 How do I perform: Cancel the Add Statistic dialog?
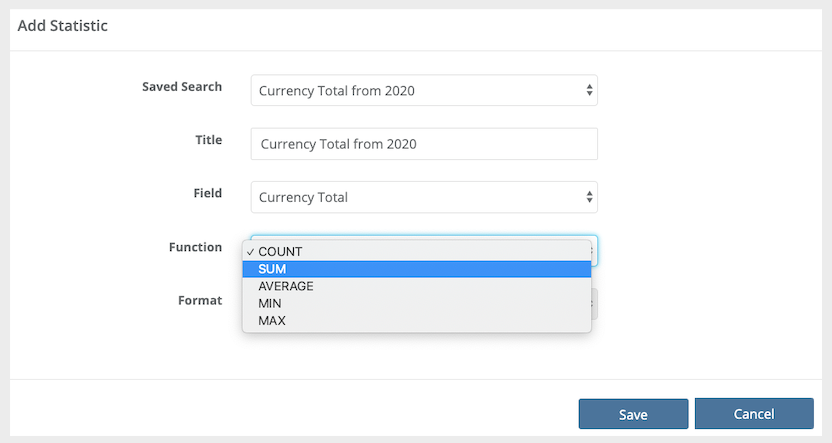click(754, 414)
